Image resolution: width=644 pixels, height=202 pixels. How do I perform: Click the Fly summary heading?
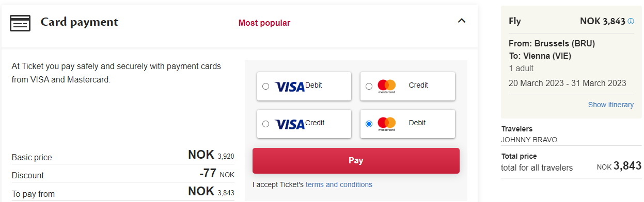pyautogui.click(x=515, y=21)
